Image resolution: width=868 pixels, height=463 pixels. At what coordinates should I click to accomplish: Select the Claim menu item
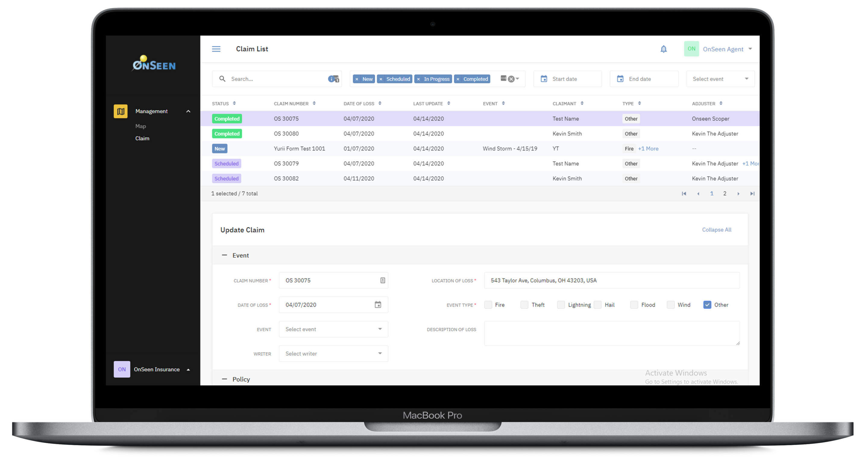coord(142,138)
